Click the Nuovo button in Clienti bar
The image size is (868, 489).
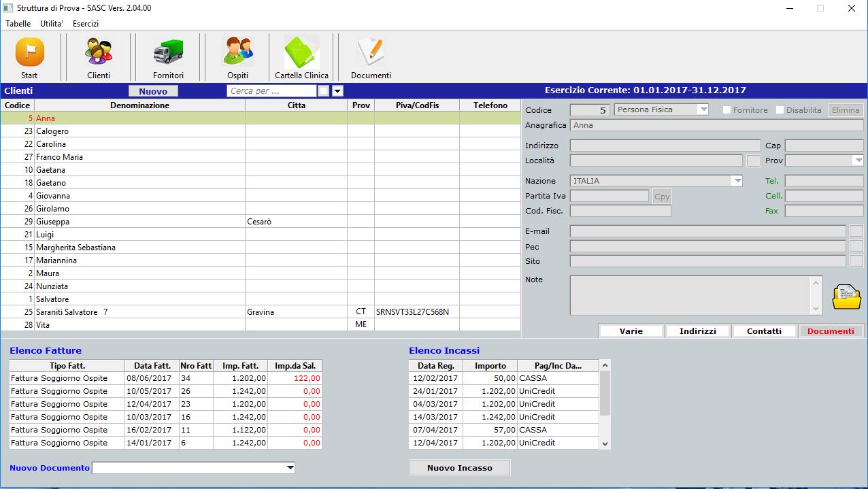(x=153, y=91)
